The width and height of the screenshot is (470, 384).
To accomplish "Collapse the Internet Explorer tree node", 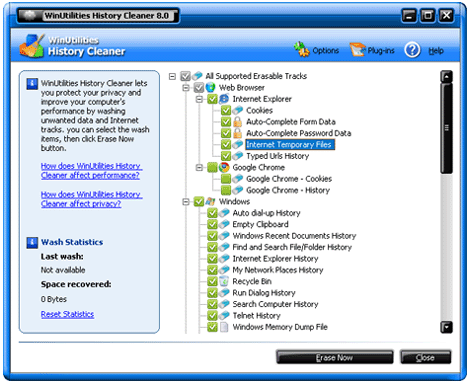I will click(199, 99).
